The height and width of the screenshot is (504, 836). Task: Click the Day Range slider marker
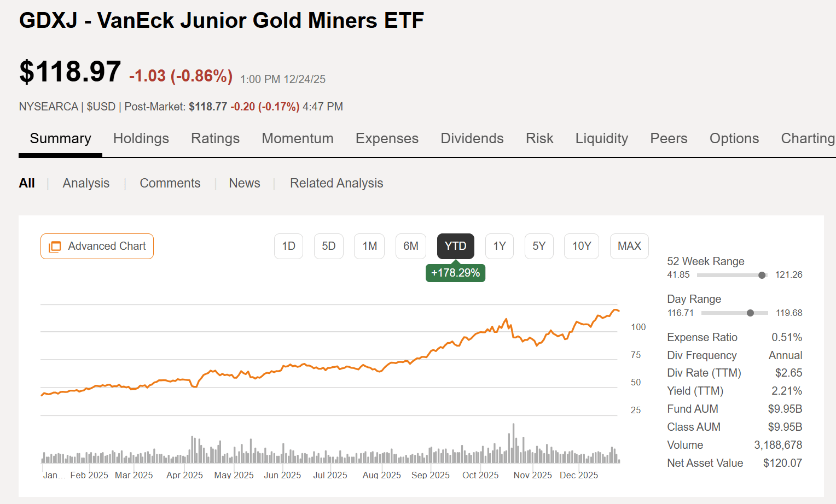(x=750, y=313)
